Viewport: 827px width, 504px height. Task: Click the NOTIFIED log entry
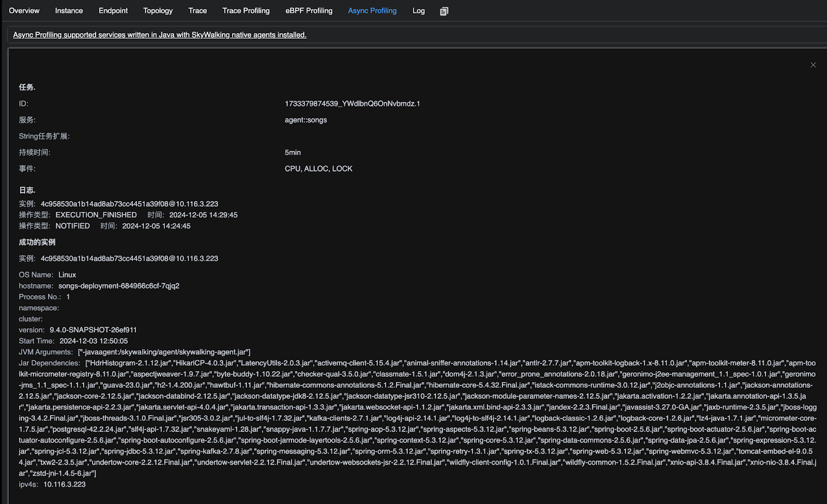[72, 226]
